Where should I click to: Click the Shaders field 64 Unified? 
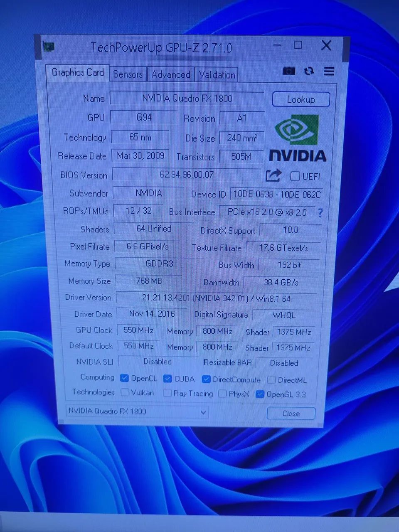point(154,229)
